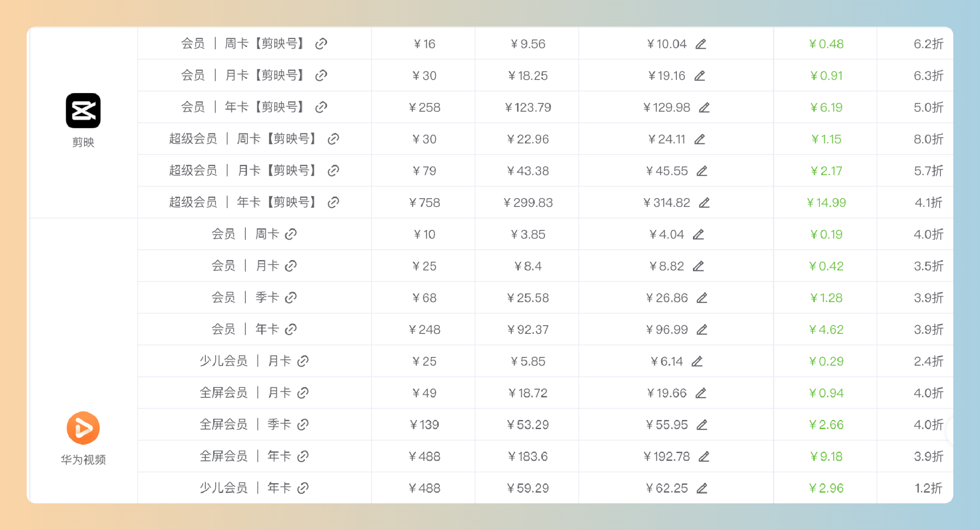
Task: Edit the ¥192.78 price
Action: click(704, 457)
